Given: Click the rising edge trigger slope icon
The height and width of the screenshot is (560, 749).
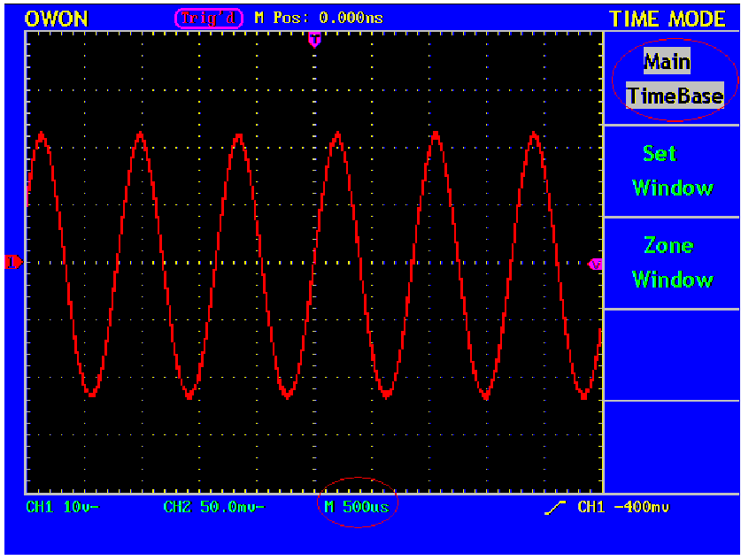Looking at the screenshot, I should 555,508.
